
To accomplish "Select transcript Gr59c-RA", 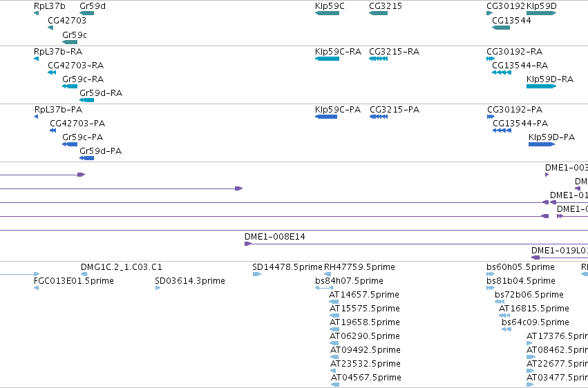I will pos(70,86).
